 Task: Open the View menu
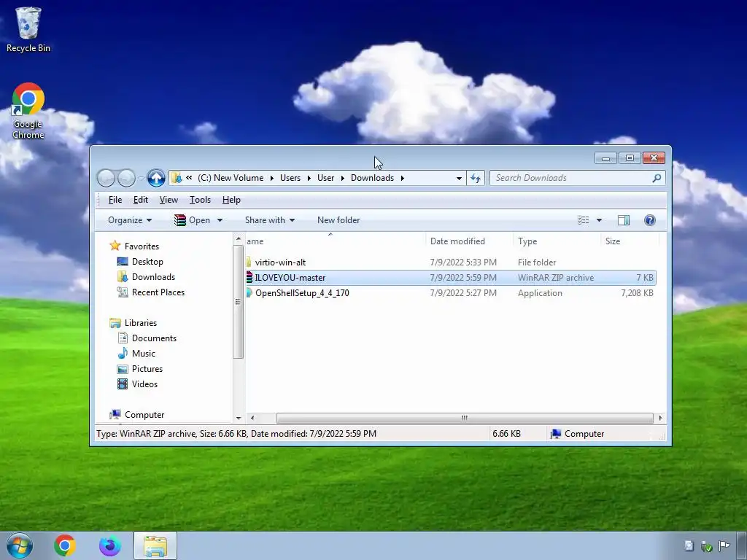pos(169,200)
